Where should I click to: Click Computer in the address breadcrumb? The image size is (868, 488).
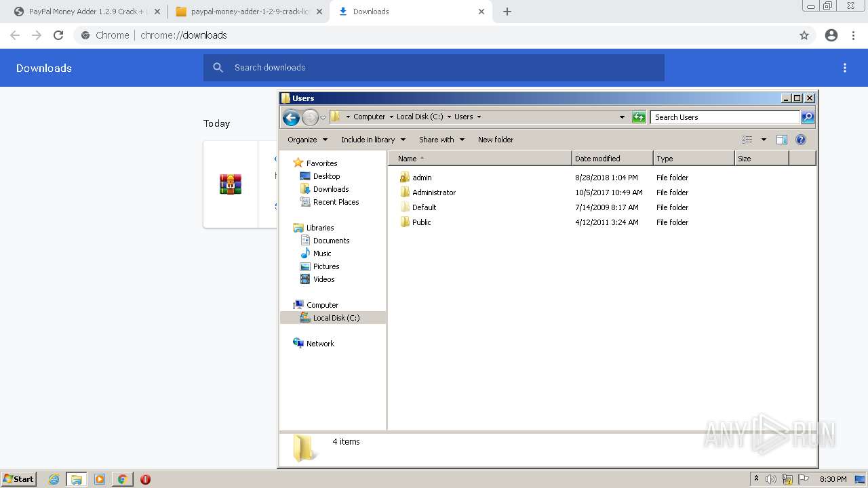tap(369, 117)
